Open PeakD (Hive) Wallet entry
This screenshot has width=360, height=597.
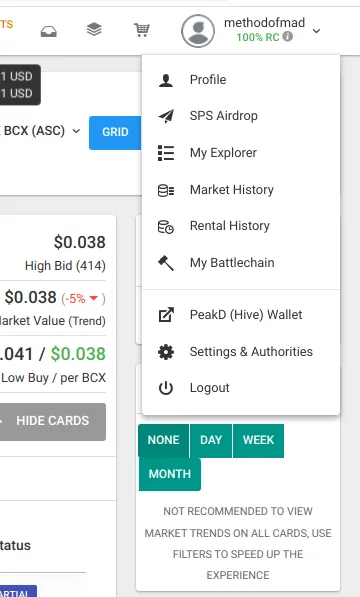pos(241,315)
